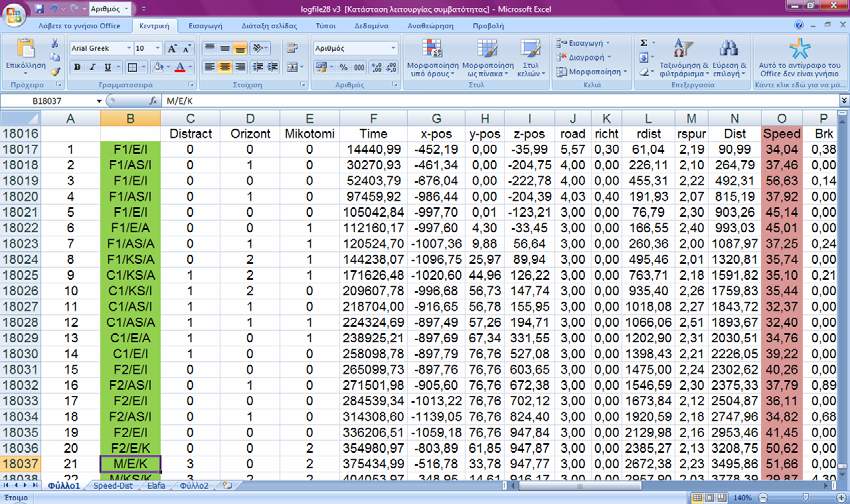Open the Office button menu
Screen dimensions: 850x504
point(14,15)
